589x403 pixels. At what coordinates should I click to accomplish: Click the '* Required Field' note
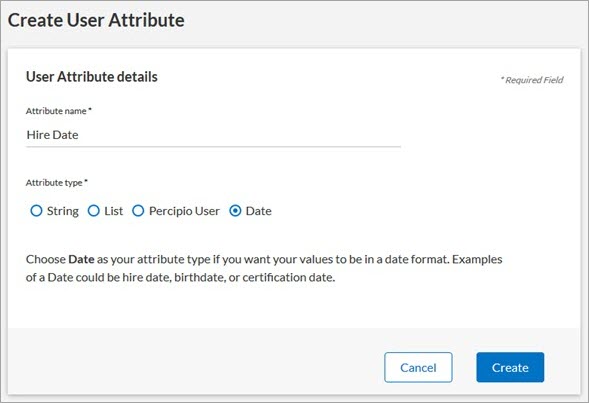(532, 80)
